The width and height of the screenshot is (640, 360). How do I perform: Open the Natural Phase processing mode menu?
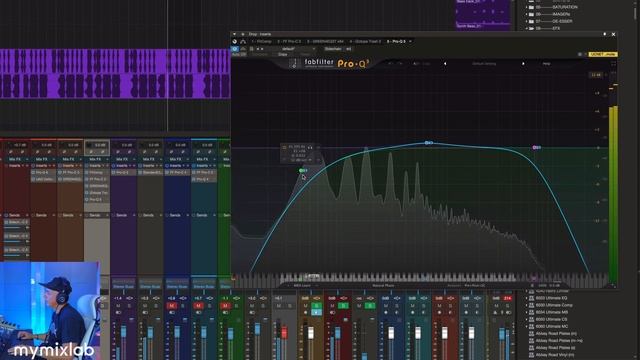click(383, 286)
